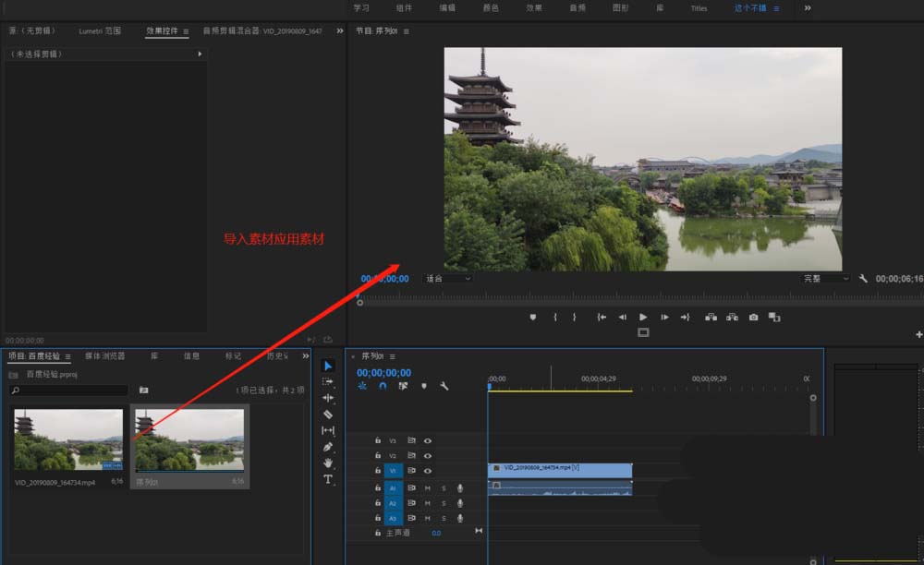Viewport: 924px width, 565px height.
Task: Open the 完整 playback resolution dropdown
Action: point(825,278)
